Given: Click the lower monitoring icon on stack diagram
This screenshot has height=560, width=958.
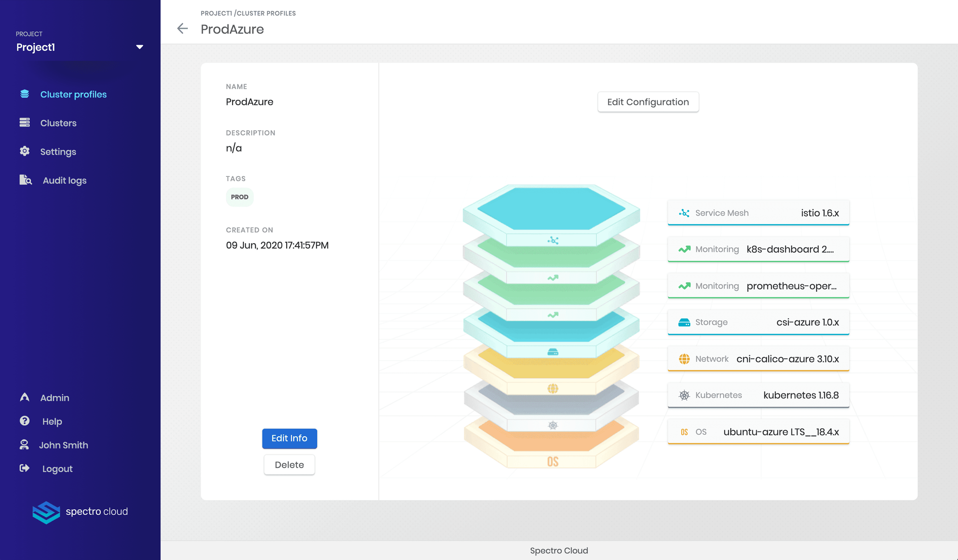Looking at the screenshot, I should 553,315.
